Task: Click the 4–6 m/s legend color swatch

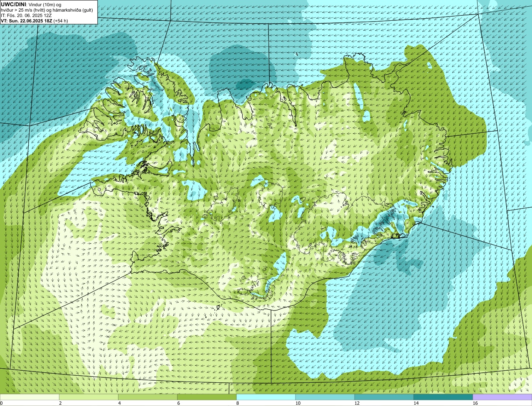Action: (148, 397)
